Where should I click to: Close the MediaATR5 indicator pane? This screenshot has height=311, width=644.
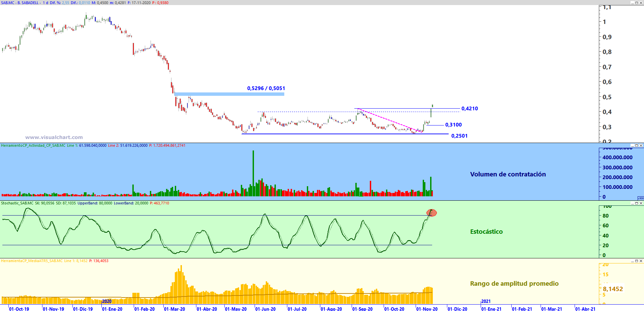tap(641, 261)
